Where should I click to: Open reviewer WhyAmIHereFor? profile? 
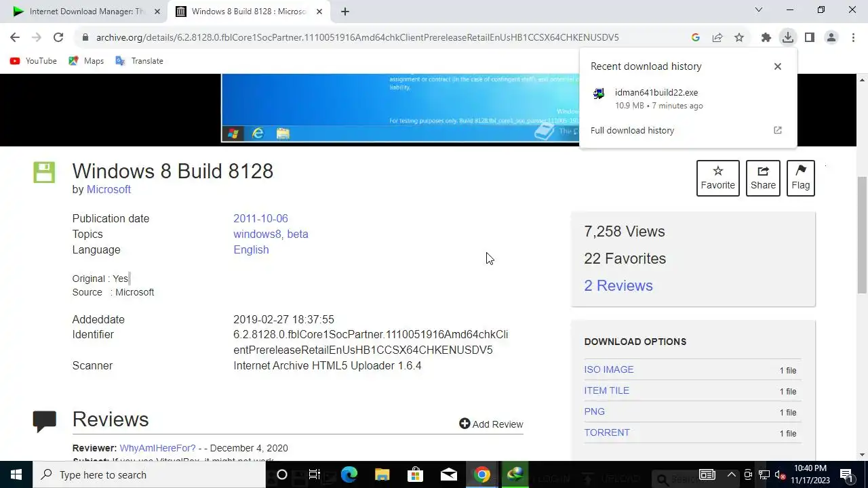point(157,448)
